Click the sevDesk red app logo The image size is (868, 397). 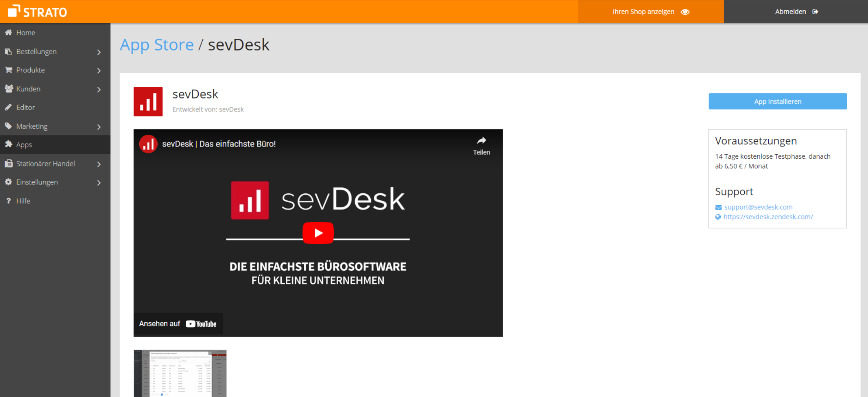[148, 101]
